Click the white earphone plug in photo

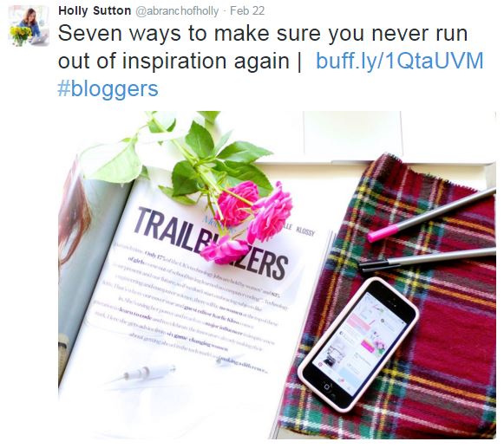pos(143,373)
